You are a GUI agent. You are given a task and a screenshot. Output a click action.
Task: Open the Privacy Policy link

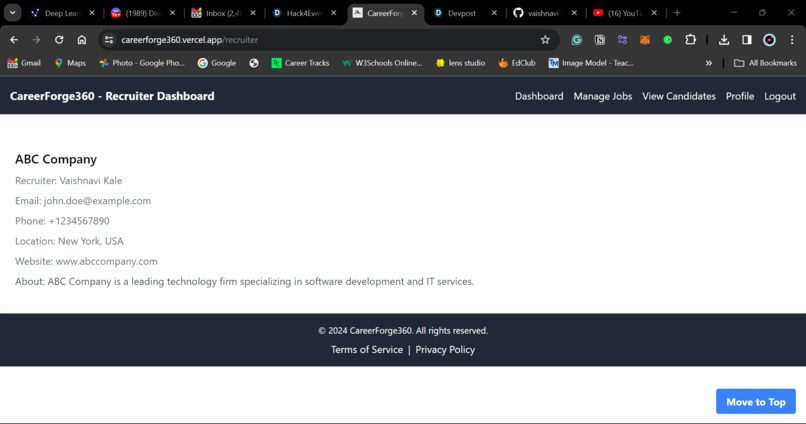click(x=445, y=349)
